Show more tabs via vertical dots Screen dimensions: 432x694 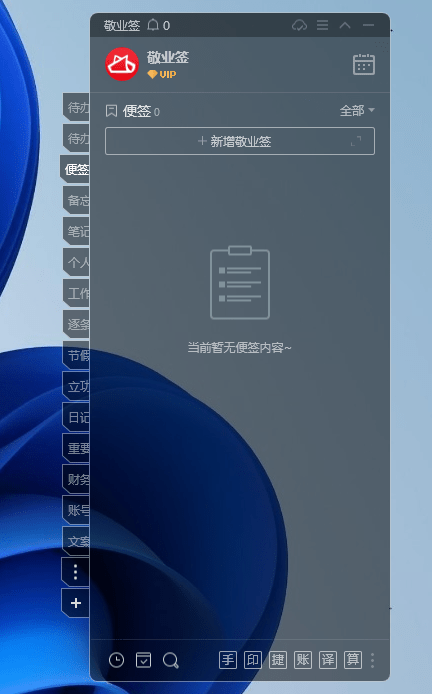tap(76, 572)
